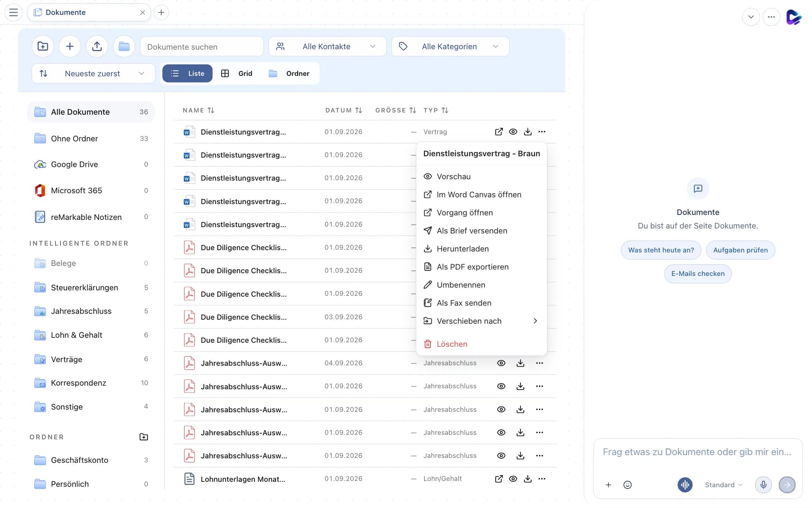Open the Persönlich folder

(x=91, y=484)
